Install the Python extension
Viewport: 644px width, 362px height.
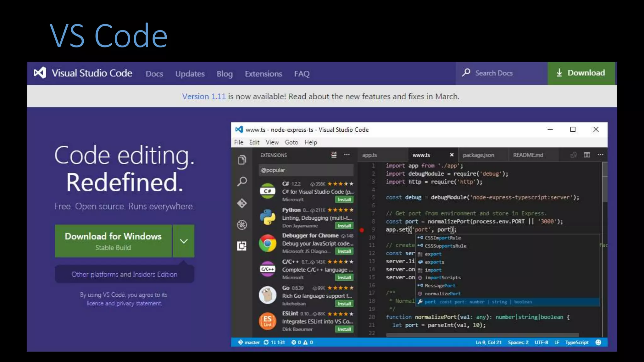(344, 226)
